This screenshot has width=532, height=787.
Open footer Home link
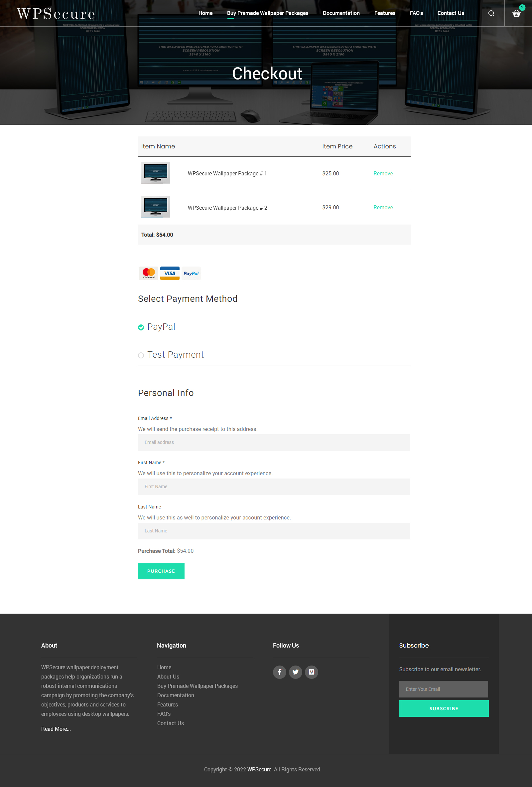pyautogui.click(x=164, y=667)
